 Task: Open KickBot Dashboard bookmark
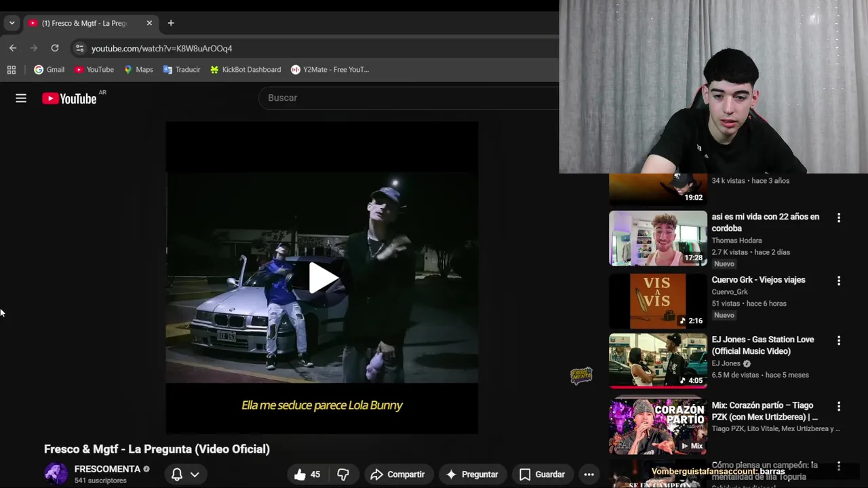[245, 70]
